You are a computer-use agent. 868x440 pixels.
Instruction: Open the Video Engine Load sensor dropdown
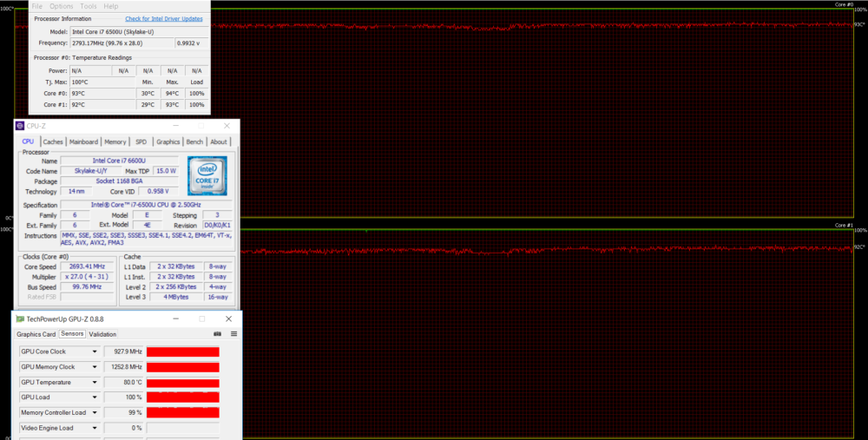coord(95,428)
